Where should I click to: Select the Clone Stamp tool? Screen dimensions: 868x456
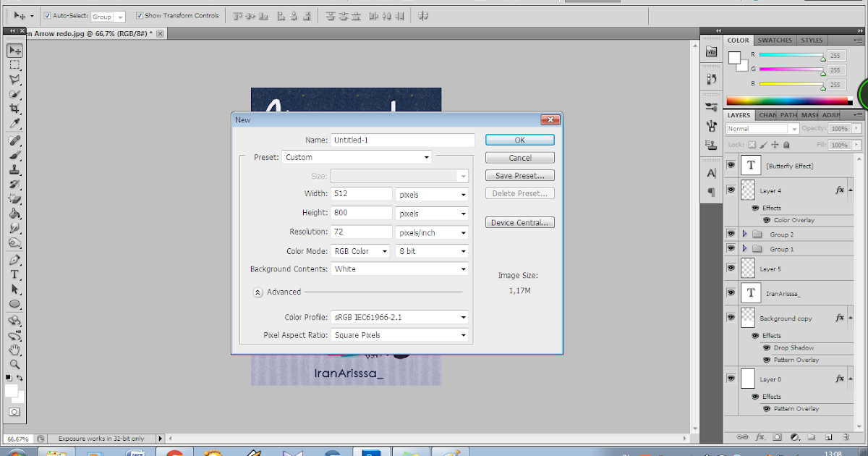pos(14,169)
